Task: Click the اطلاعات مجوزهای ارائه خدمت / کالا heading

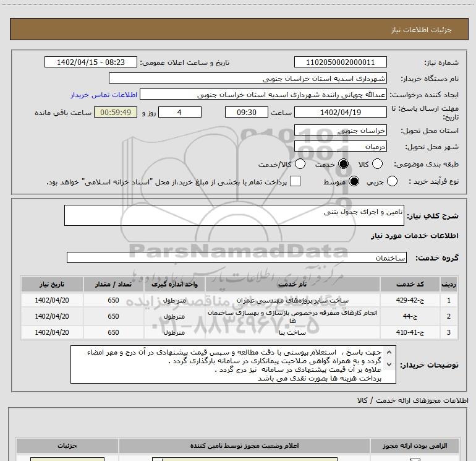Action: click(412, 400)
